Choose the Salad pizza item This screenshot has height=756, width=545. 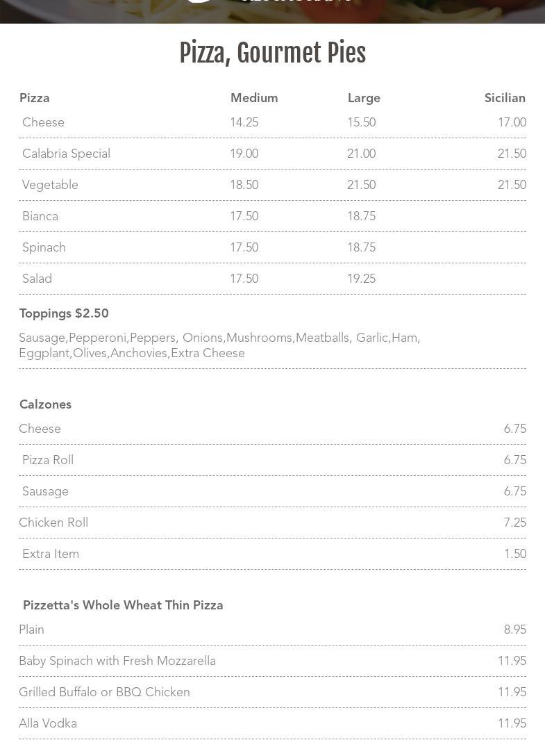(x=37, y=279)
